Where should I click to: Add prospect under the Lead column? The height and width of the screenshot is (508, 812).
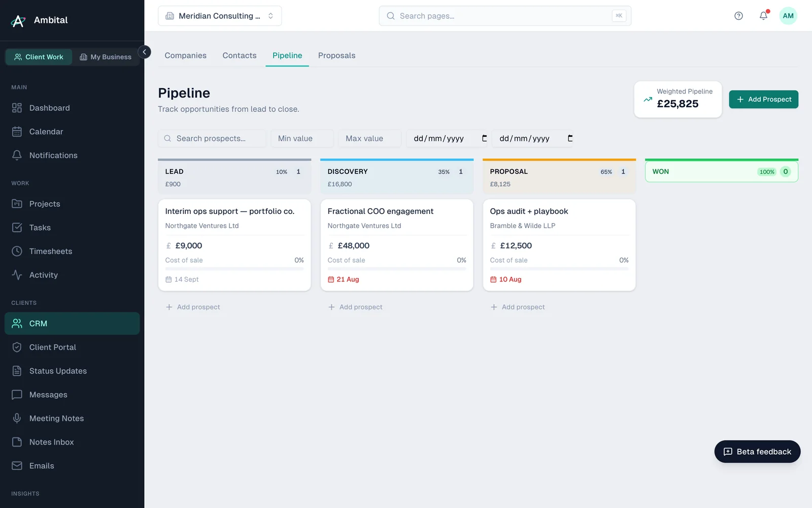pyautogui.click(x=193, y=307)
